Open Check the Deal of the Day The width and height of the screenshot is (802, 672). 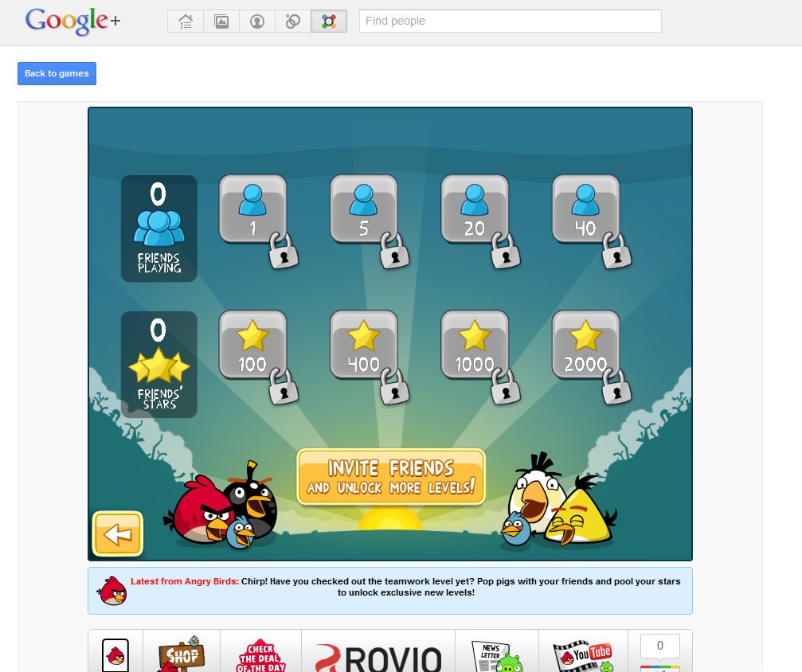pyautogui.click(x=260, y=656)
